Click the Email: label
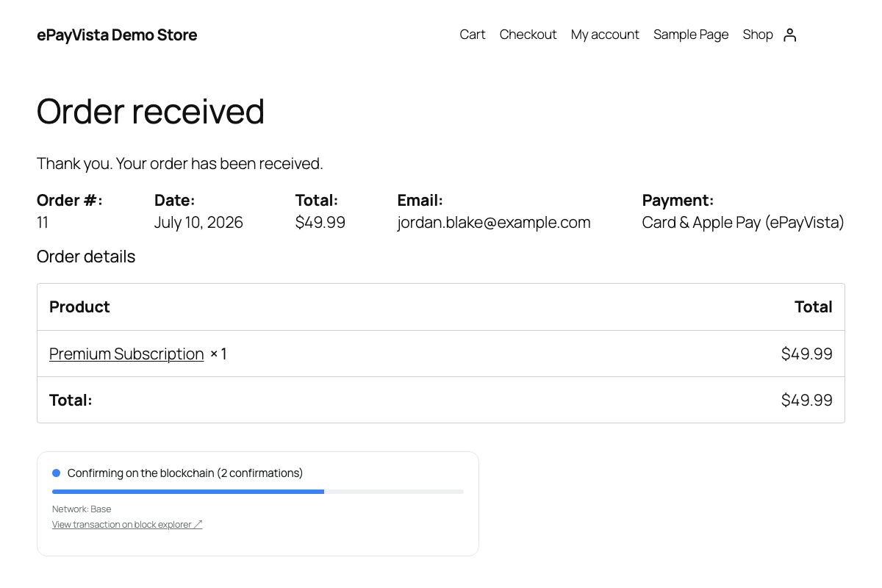 (420, 200)
